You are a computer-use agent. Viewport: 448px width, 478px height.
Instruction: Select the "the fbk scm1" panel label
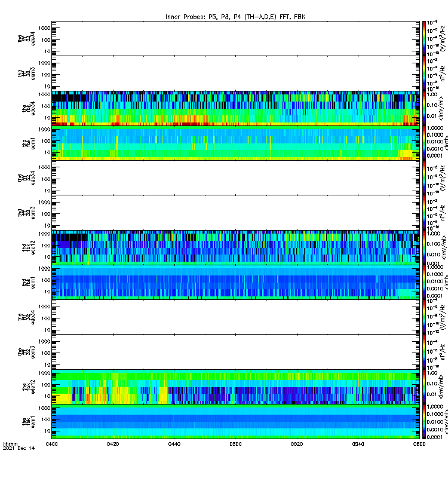[29, 422]
